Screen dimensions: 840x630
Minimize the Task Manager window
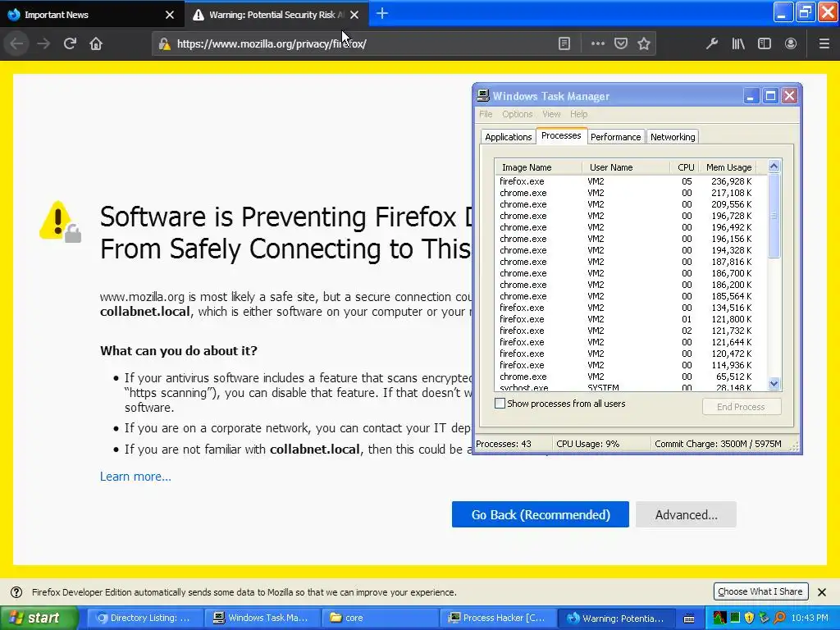click(751, 96)
